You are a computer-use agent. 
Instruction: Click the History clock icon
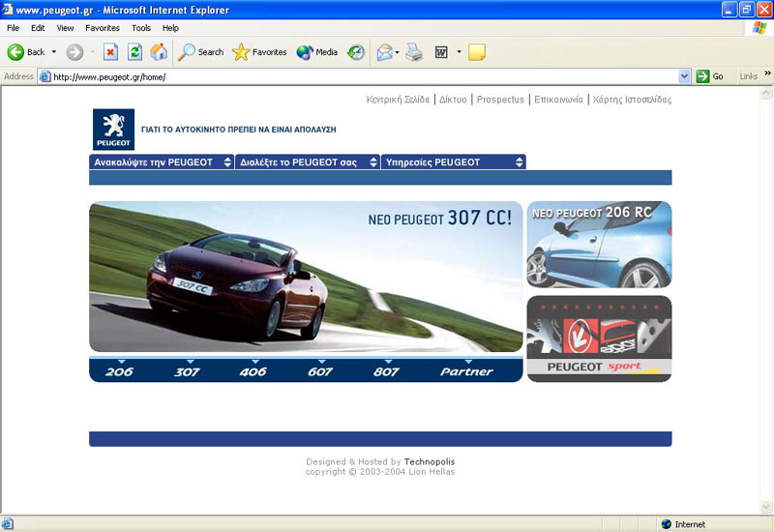point(355,52)
